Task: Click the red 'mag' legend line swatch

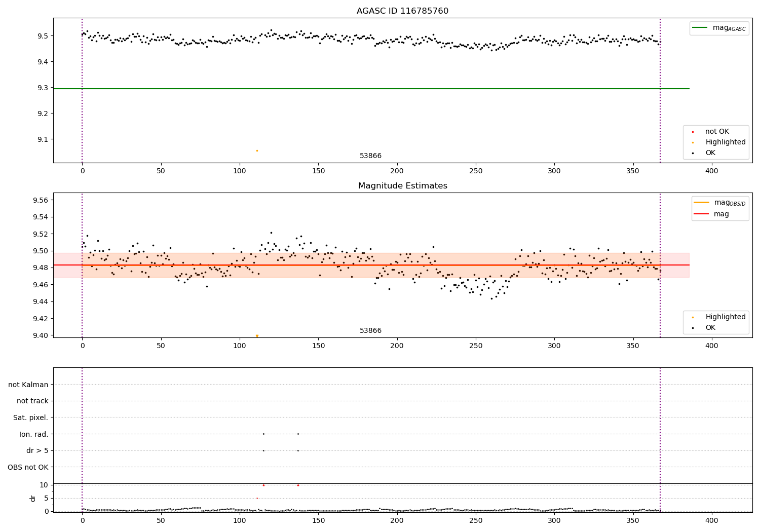Action: (702, 214)
